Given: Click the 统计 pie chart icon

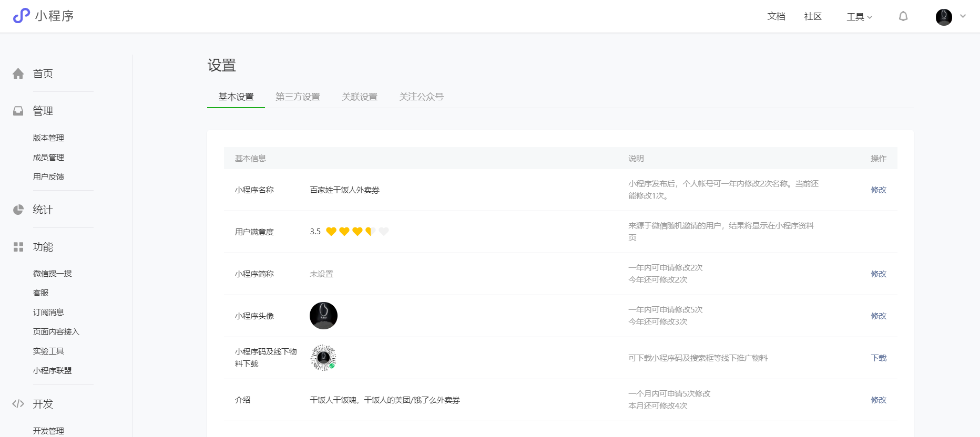Looking at the screenshot, I should 18,210.
